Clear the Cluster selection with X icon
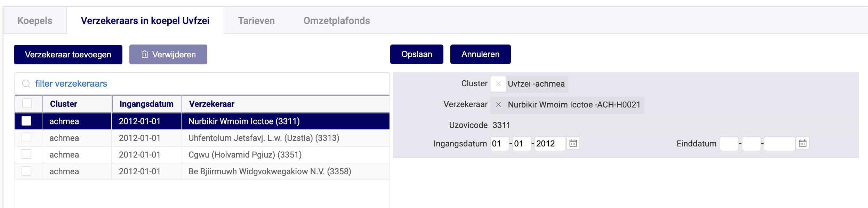 (x=498, y=84)
